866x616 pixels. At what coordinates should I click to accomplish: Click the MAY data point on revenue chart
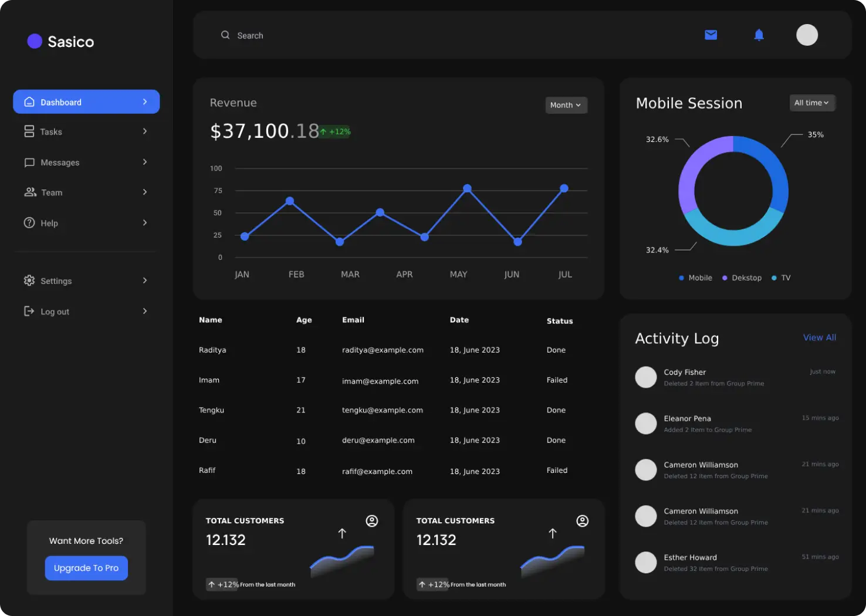point(467,188)
